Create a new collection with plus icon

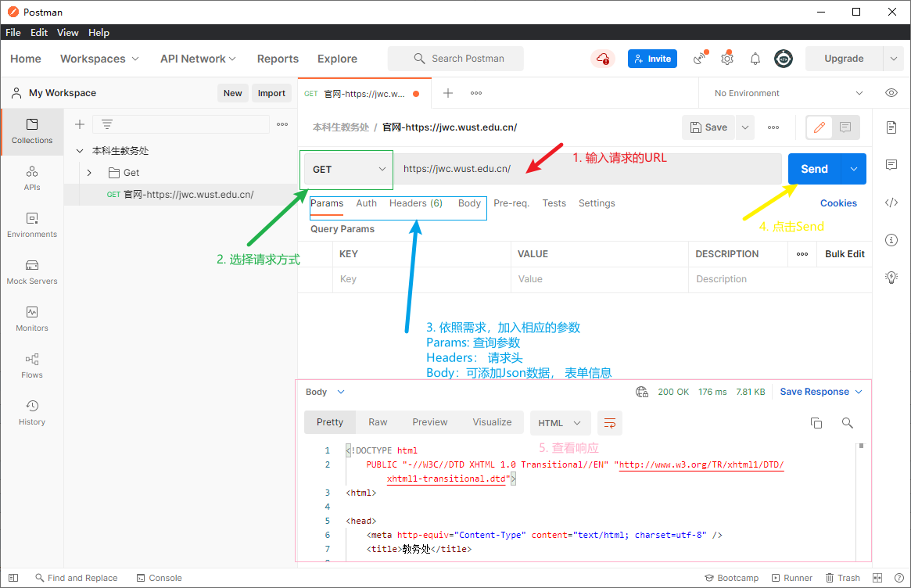[x=81, y=124]
